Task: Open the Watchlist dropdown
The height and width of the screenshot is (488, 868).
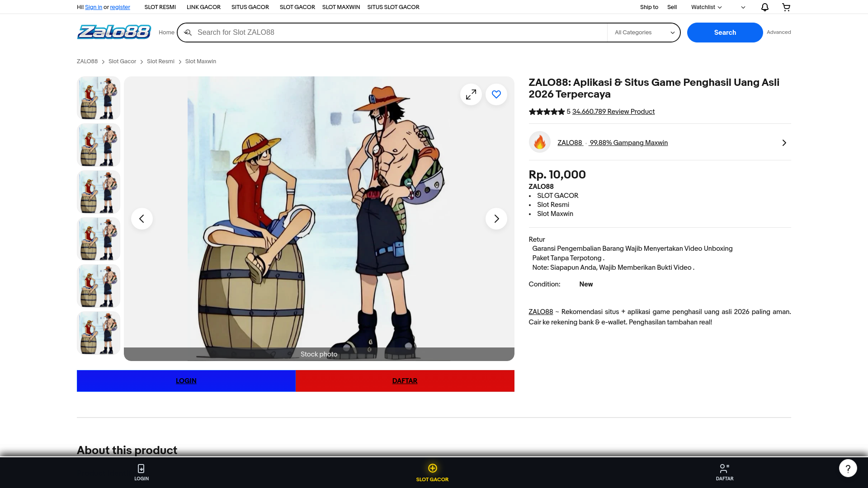Action: point(706,7)
